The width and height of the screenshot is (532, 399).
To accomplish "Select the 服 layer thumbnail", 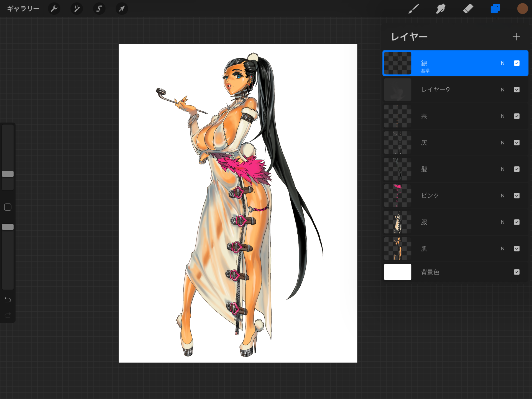I will tap(397, 222).
